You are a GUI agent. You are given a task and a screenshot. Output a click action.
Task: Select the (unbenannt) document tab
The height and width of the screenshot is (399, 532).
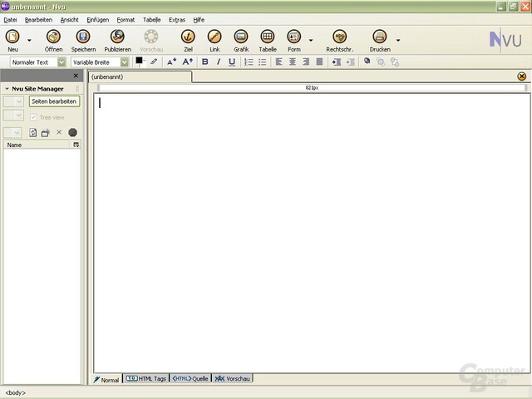[140, 77]
